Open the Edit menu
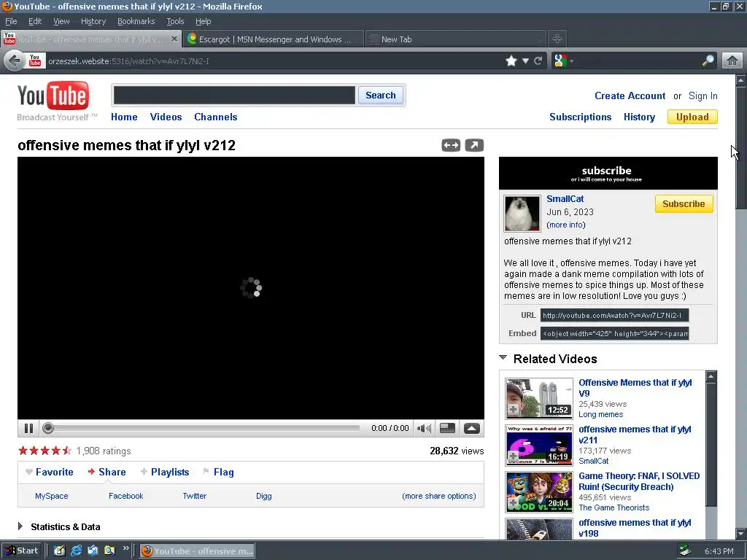 click(35, 21)
